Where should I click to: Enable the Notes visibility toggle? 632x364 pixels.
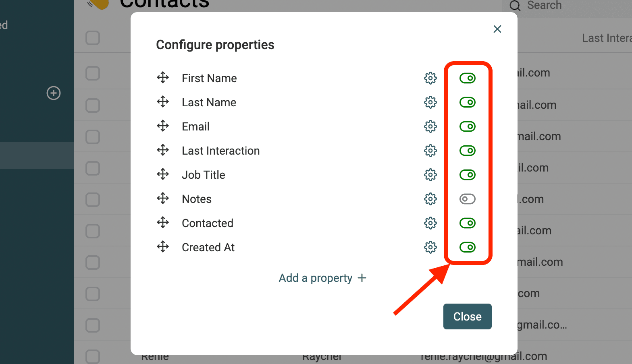[467, 199]
